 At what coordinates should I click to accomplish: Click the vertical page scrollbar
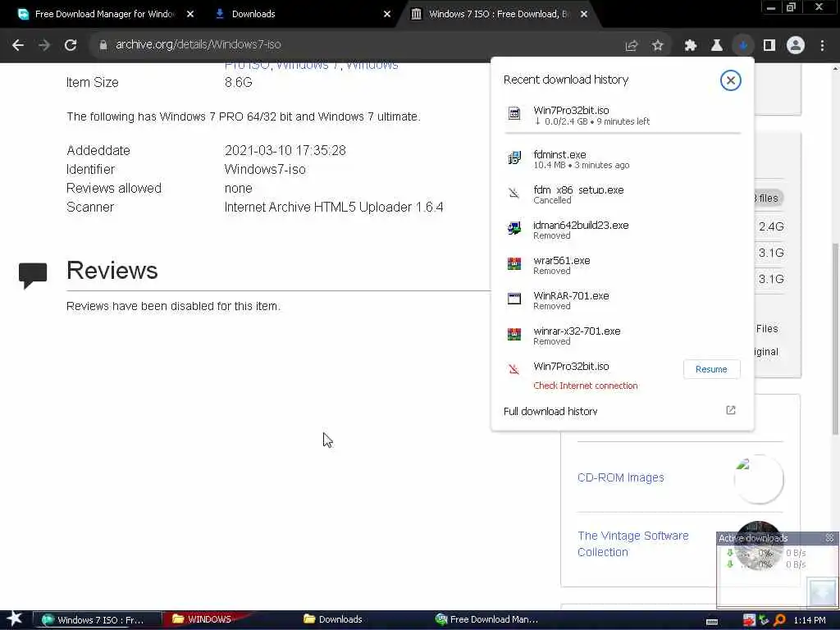tap(835, 337)
